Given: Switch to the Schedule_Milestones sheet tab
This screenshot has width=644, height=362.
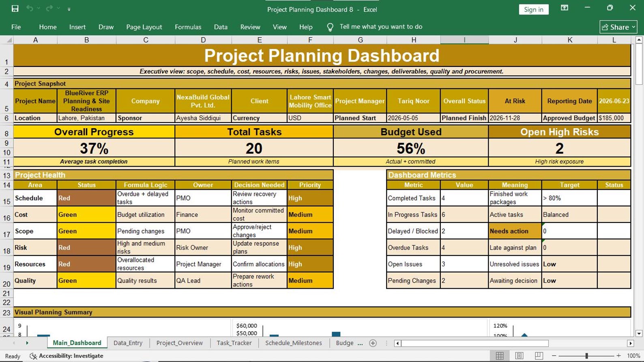Looking at the screenshot, I should tap(294, 343).
